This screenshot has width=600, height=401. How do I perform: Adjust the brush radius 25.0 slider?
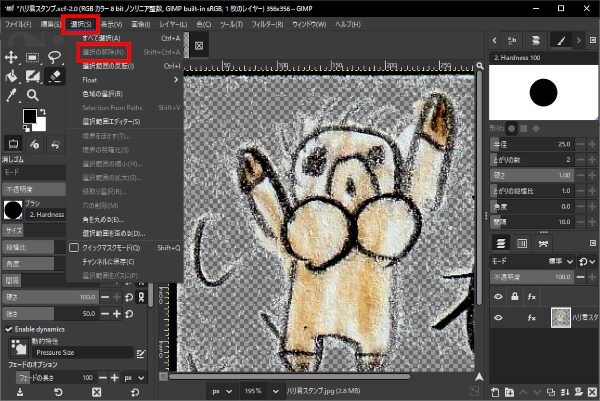click(532, 144)
